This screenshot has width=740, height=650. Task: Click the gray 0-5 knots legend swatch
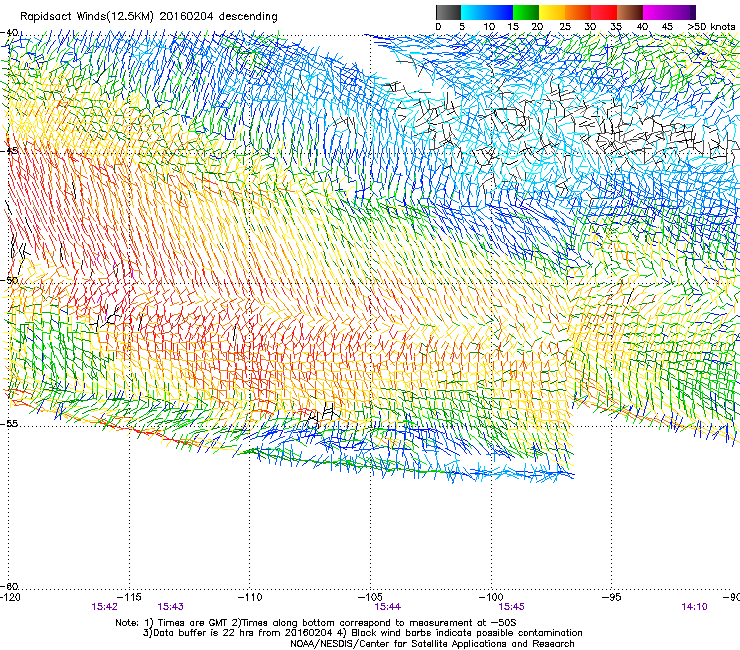[x=448, y=12]
